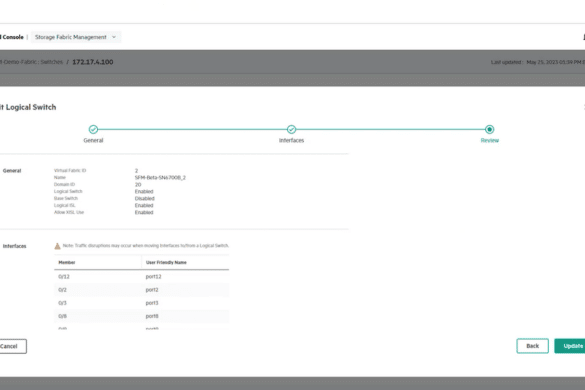Click the port8 name cell
This screenshot has width=585, height=390.
pos(152,316)
